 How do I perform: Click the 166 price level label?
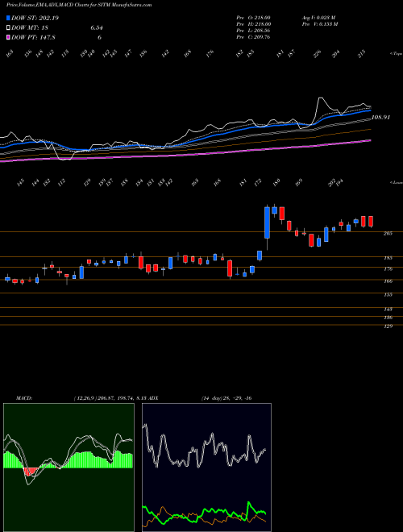(x=388, y=281)
